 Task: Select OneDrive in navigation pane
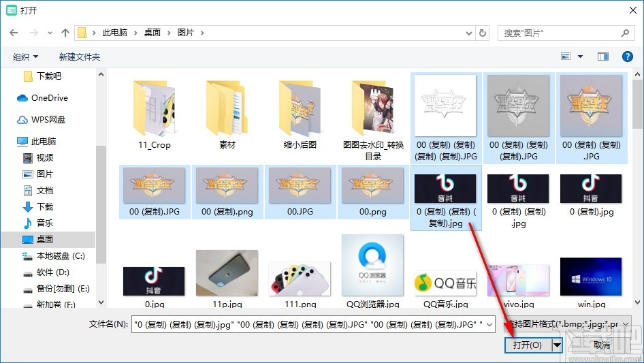[x=42, y=98]
